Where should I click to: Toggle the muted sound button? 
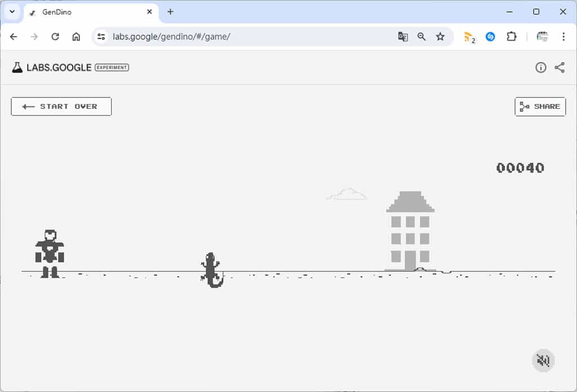[x=543, y=360]
